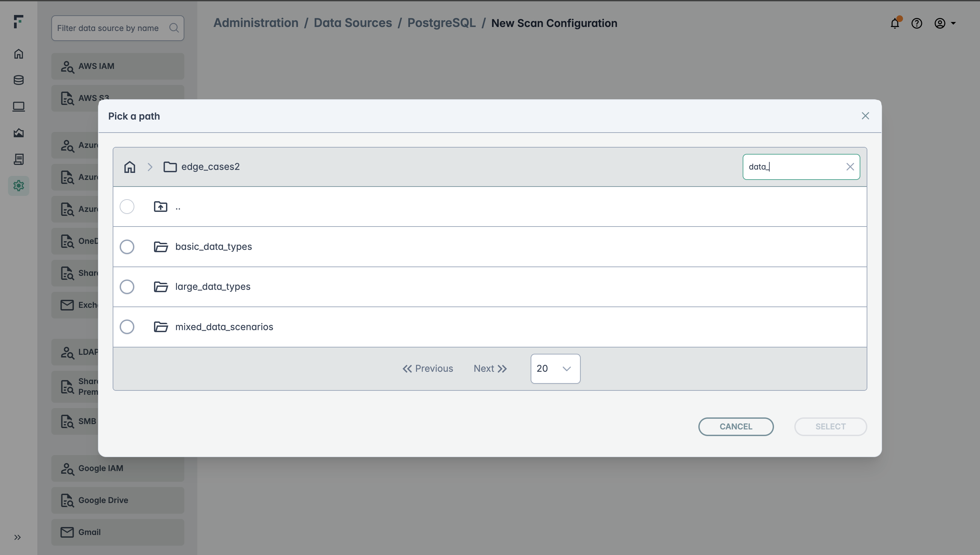Go to Data Sources breadcrumb

tap(352, 23)
